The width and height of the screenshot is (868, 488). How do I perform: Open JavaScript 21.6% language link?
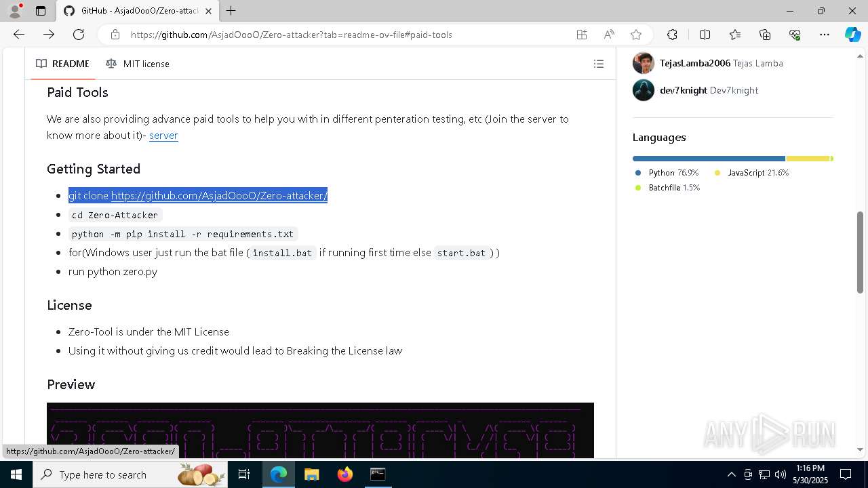tap(752, 173)
